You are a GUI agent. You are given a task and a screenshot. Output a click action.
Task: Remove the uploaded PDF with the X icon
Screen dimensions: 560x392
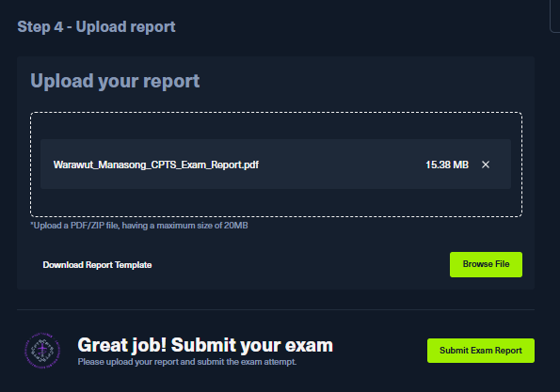pos(486,165)
